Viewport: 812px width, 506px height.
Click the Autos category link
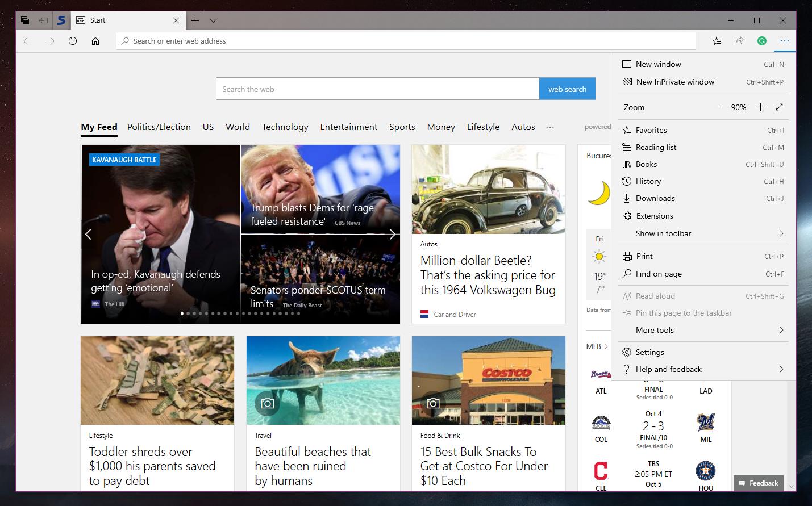429,244
